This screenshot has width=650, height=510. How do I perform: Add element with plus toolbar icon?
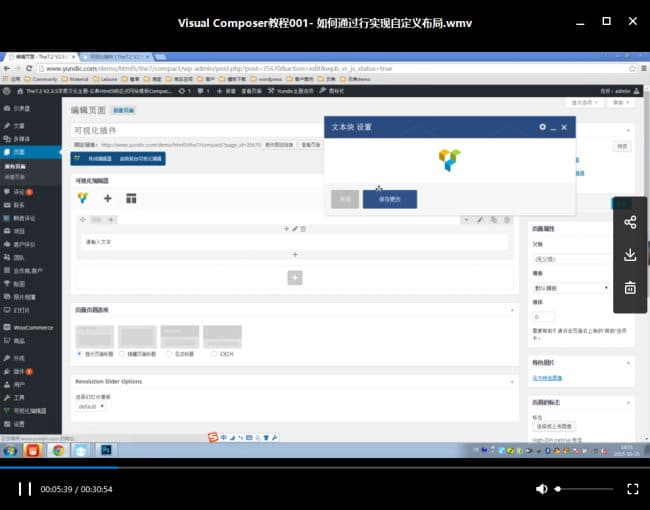pyautogui.click(x=107, y=198)
